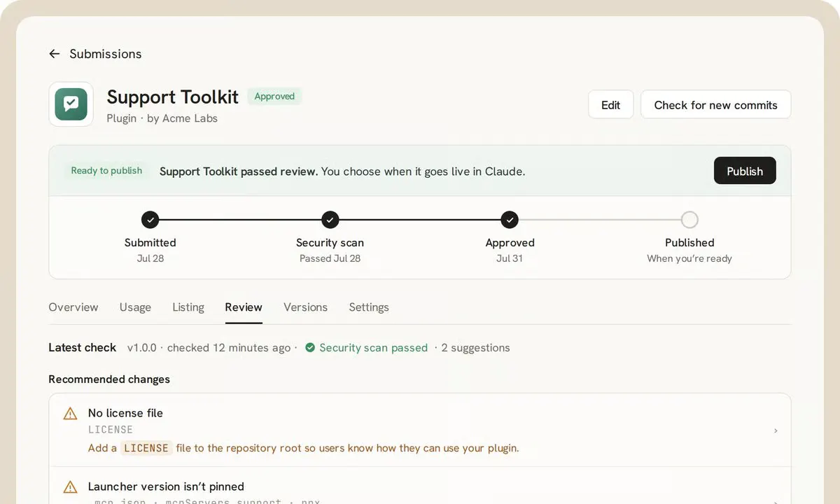Open the Overview tab
The height and width of the screenshot is (504, 840).
point(73,307)
